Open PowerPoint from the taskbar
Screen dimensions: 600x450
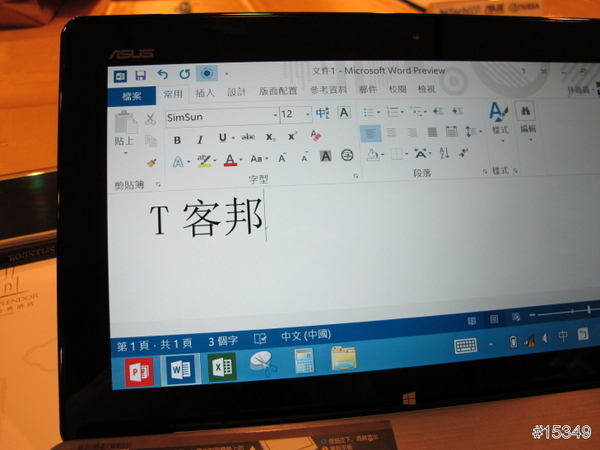click(139, 371)
